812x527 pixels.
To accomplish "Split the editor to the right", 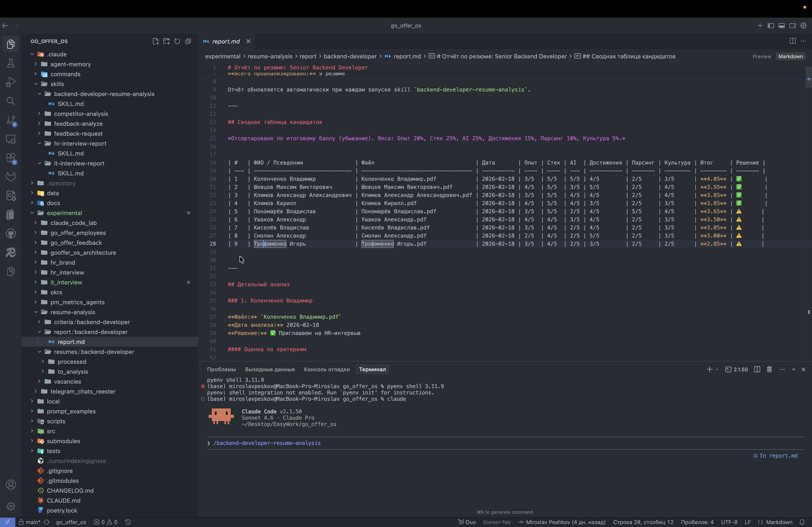I will coord(793,41).
